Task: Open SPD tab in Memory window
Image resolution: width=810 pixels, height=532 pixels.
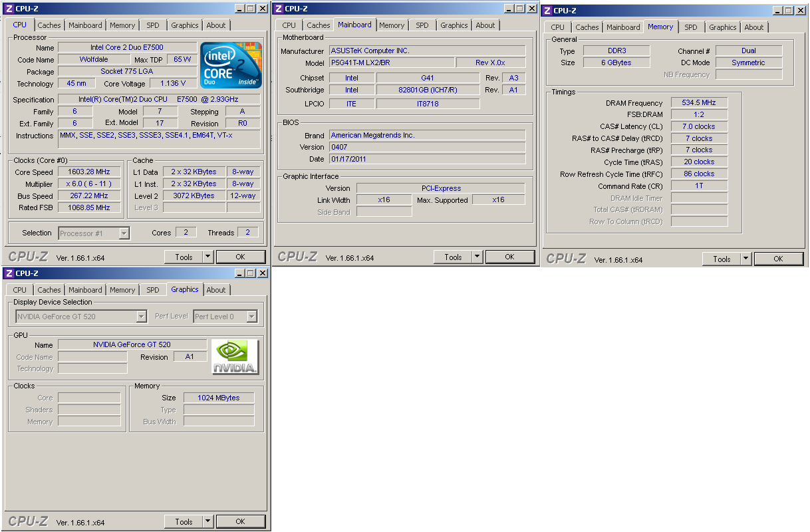Action: click(x=691, y=27)
